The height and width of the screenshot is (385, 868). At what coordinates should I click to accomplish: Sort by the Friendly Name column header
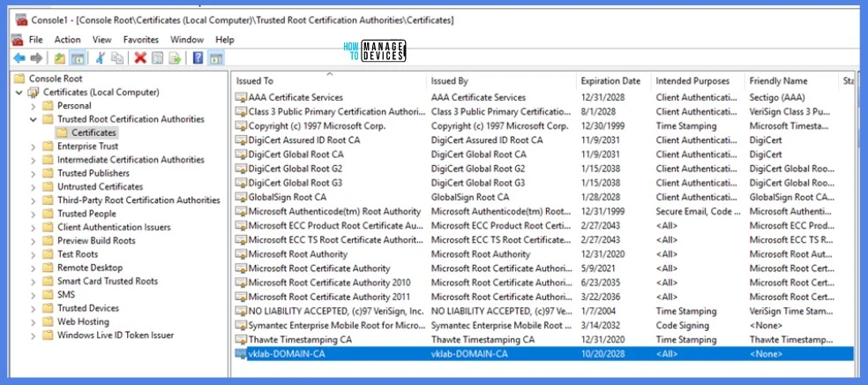[791, 81]
